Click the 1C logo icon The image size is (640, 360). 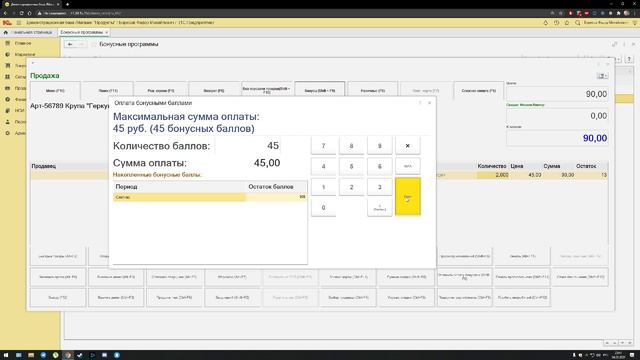(x=7, y=23)
